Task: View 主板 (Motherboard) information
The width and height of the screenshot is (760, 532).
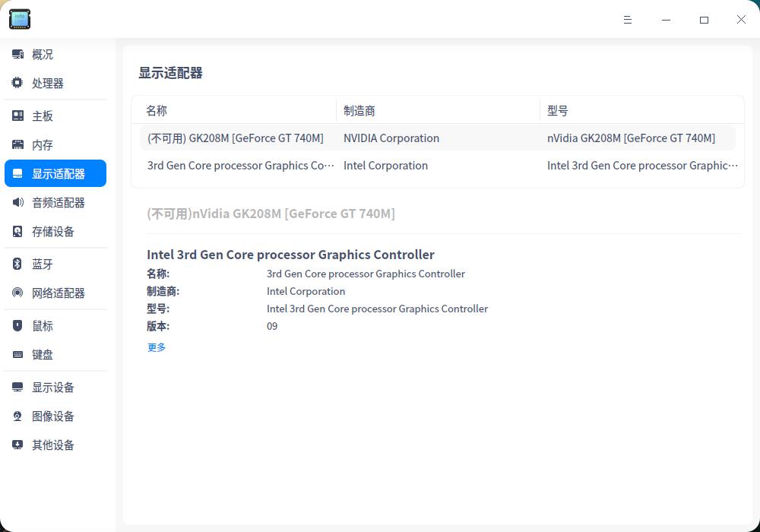Action: (x=43, y=116)
